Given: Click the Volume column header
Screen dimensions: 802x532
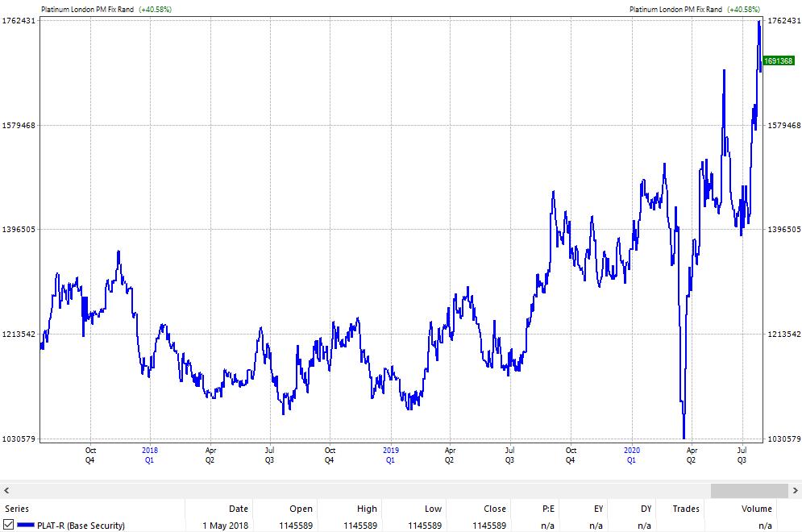Looking at the screenshot, I should 756,509.
